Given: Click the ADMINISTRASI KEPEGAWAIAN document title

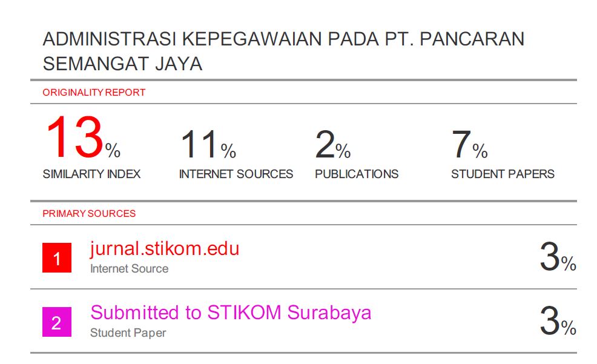Looking at the screenshot, I should click(283, 39).
